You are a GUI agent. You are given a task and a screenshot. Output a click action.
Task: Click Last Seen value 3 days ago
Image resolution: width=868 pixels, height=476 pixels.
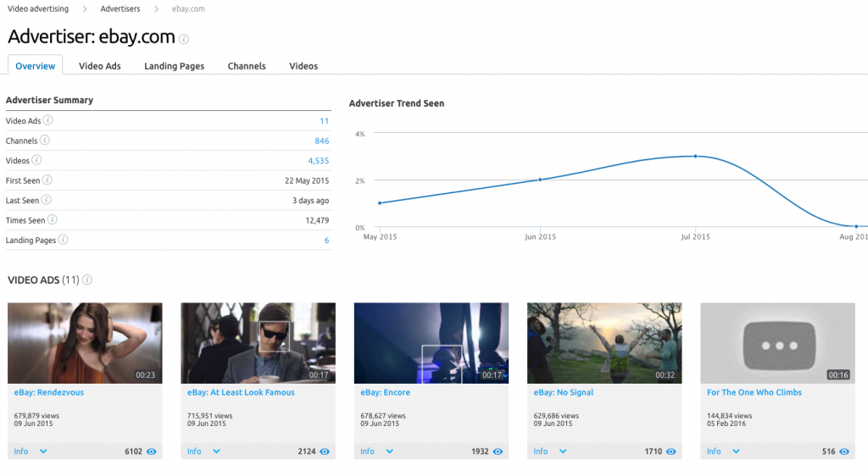[x=310, y=201]
